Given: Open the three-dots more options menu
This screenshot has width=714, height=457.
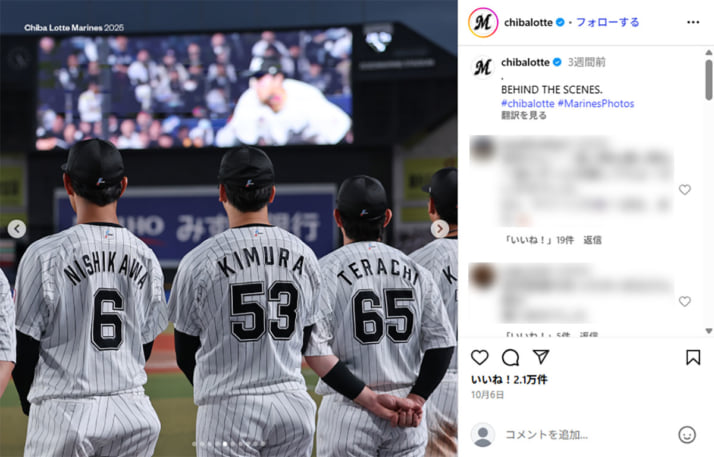Looking at the screenshot, I should point(693,22).
